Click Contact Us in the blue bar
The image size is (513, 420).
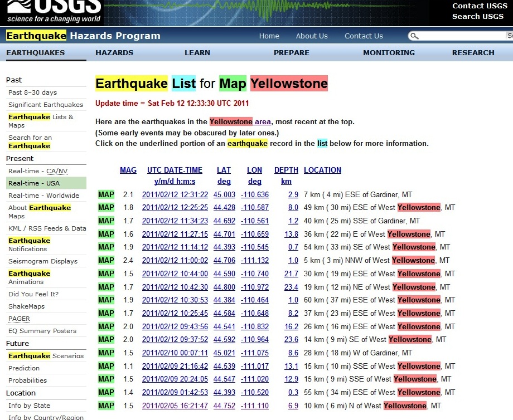(364, 36)
